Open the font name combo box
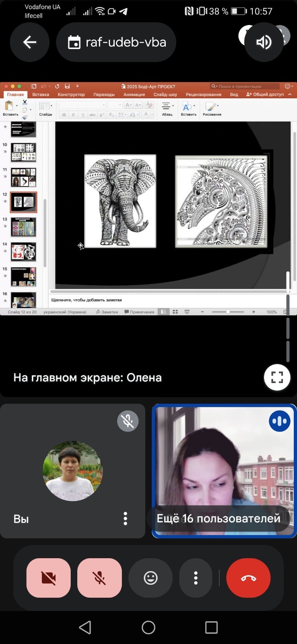 click(x=82, y=105)
